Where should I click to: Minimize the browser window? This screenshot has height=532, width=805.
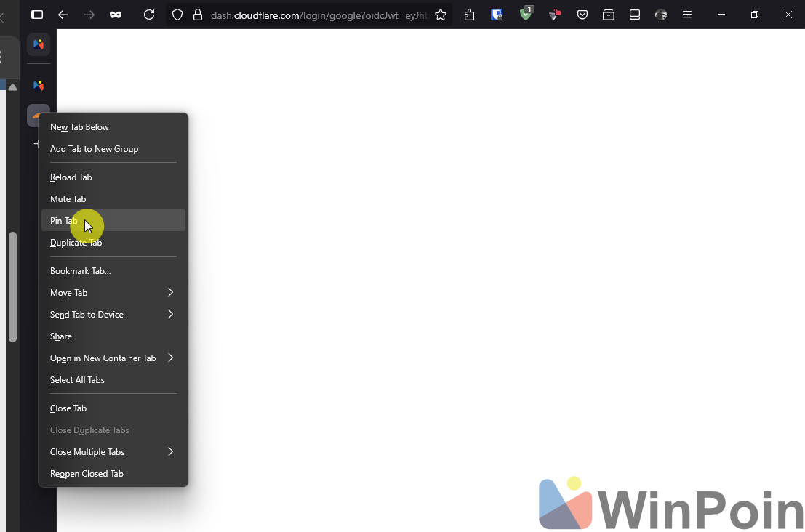coord(721,15)
